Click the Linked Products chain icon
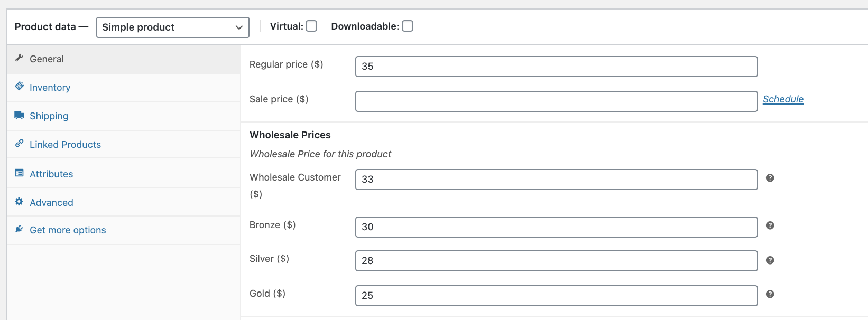The width and height of the screenshot is (868, 320). coord(19,143)
